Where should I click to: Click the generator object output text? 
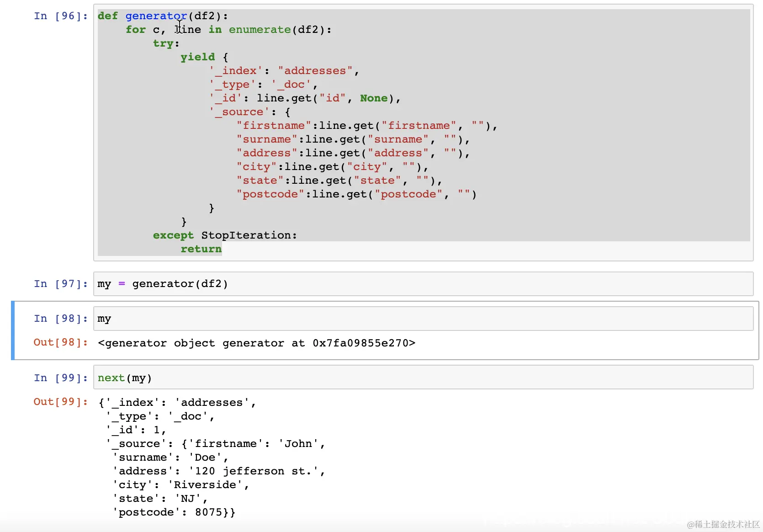256,343
